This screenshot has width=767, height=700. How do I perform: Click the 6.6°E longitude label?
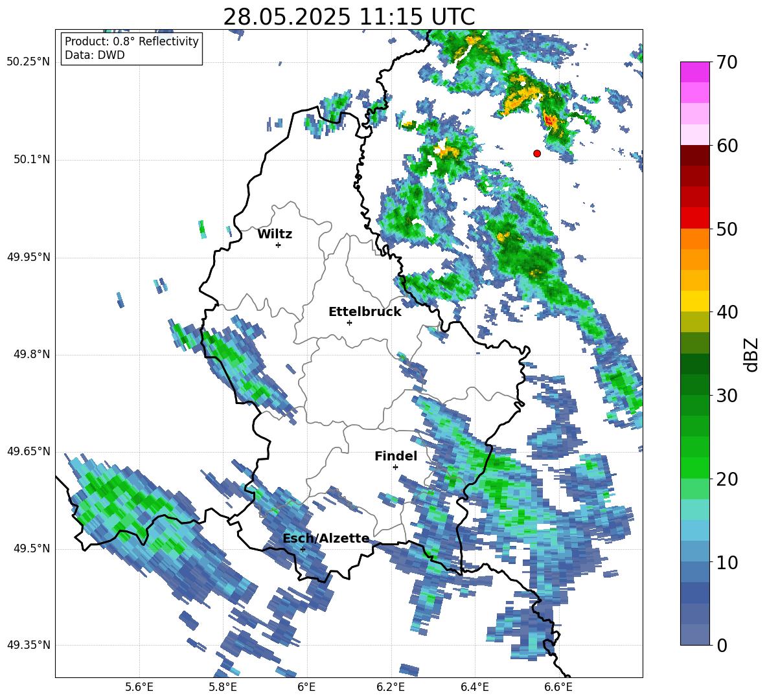click(558, 687)
